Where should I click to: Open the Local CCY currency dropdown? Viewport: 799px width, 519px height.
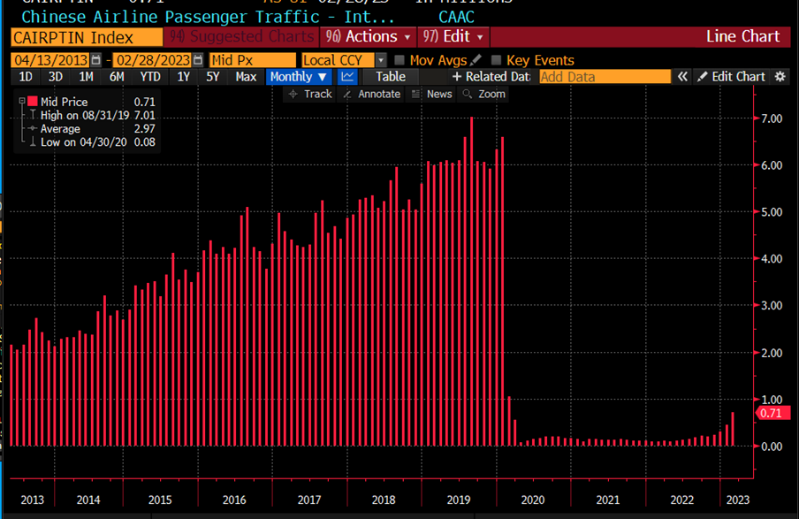pyautogui.click(x=381, y=60)
